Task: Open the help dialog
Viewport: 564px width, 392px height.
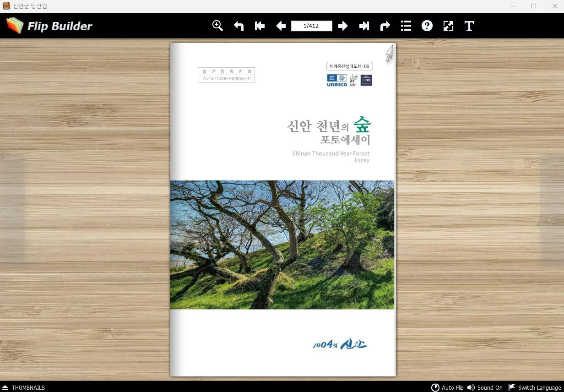Action: (x=427, y=26)
